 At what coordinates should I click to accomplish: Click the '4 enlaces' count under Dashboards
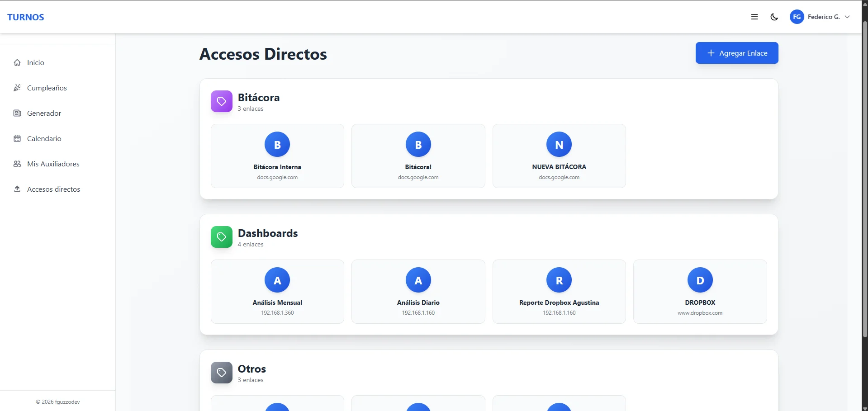pos(251,245)
